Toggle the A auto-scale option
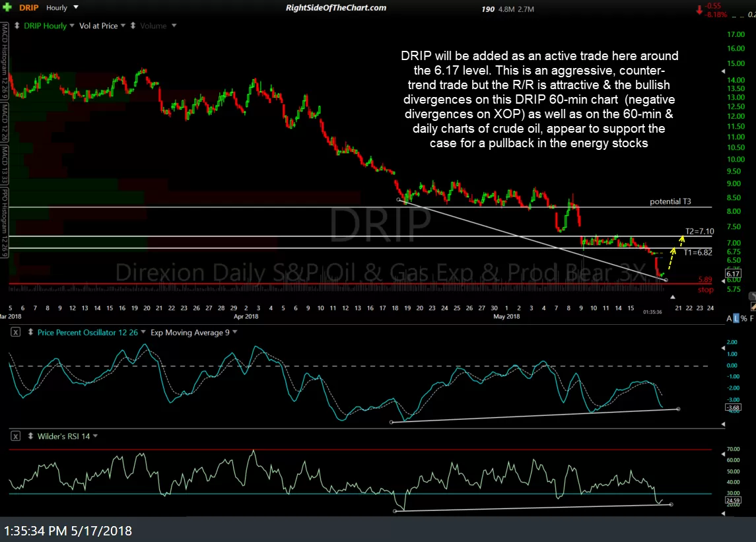The image size is (756, 542). (x=728, y=319)
